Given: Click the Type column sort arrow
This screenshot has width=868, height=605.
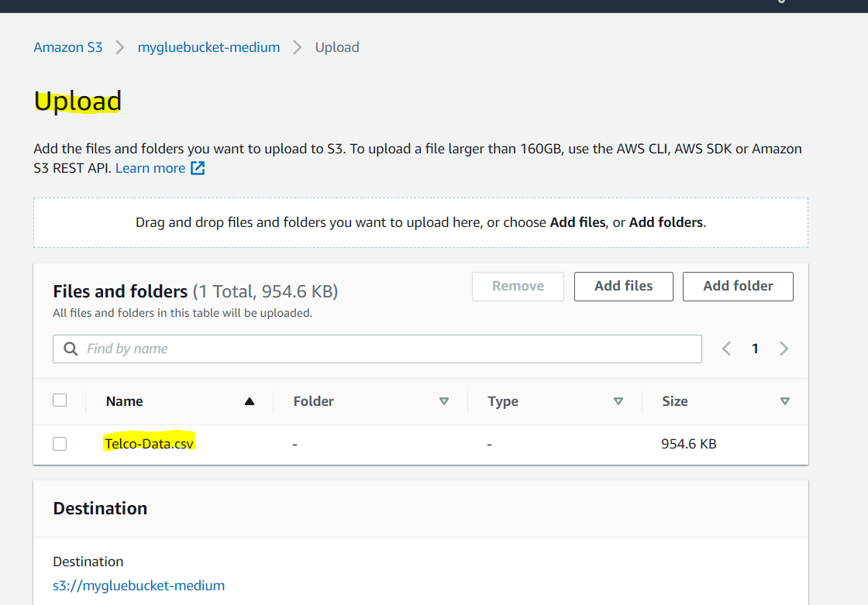Looking at the screenshot, I should (618, 401).
